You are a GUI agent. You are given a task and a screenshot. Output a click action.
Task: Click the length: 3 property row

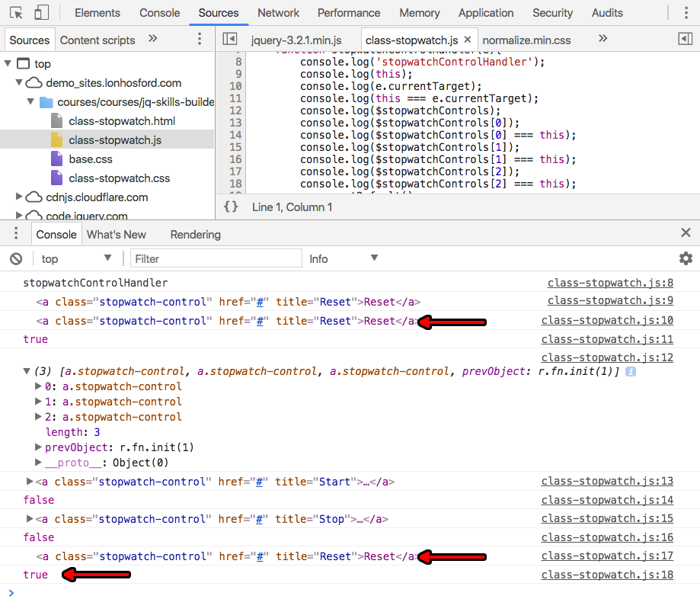click(x=72, y=432)
